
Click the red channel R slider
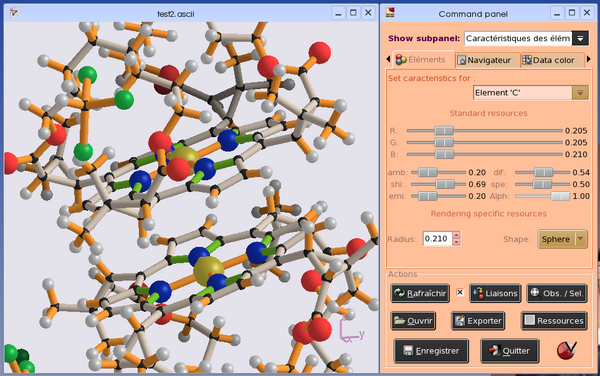(484, 131)
